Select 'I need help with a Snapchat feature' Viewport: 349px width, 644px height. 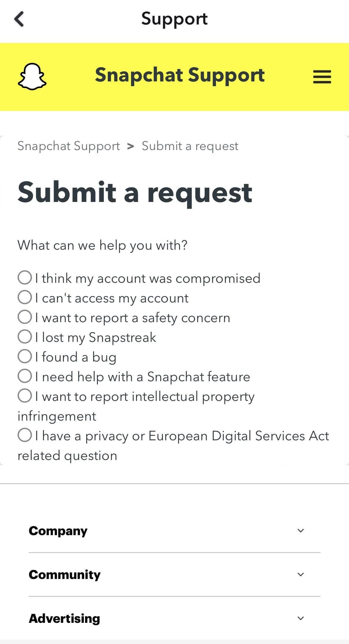click(x=25, y=376)
